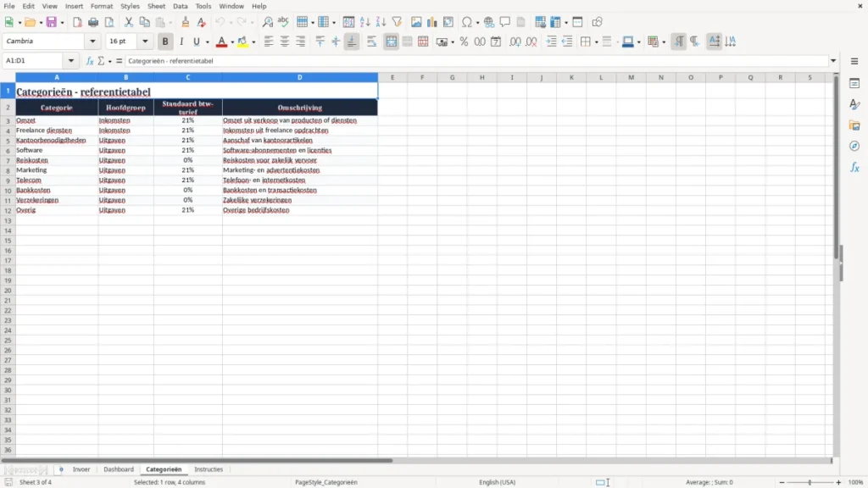868x488 pixels.
Task: Switch to the Invoer sheet tab
Action: coord(81,469)
